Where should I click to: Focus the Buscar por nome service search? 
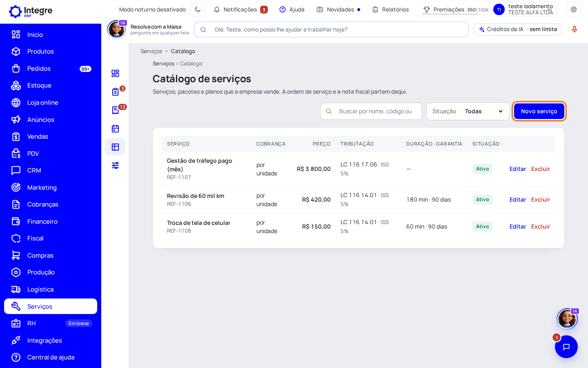[371, 111]
